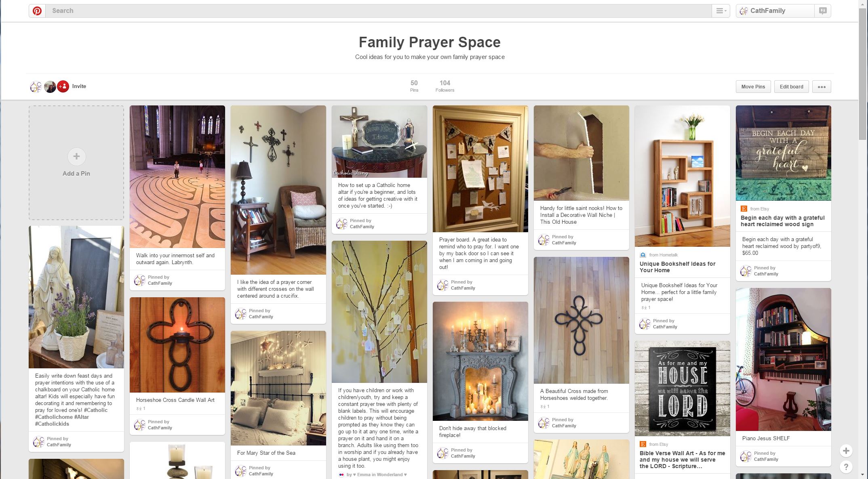The height and width of the screenshot is (479, 868).
Task: Open the three-dots board options menu
Action: coord(822,87)
